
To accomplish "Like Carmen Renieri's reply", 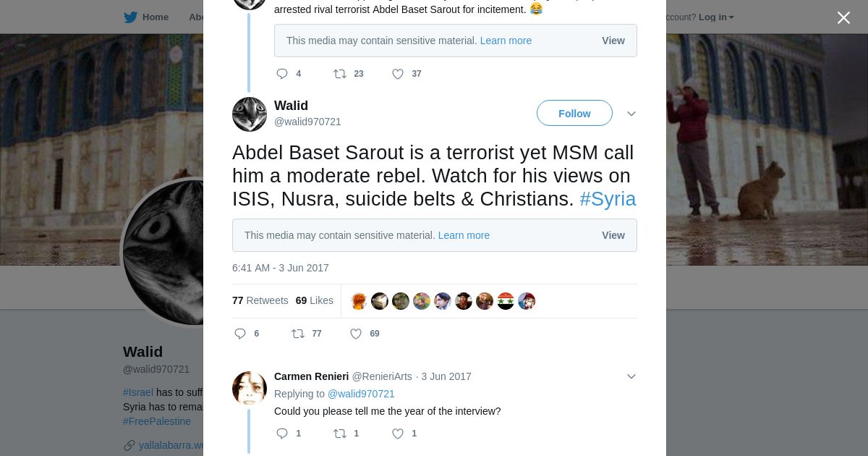I will [397, 434].
